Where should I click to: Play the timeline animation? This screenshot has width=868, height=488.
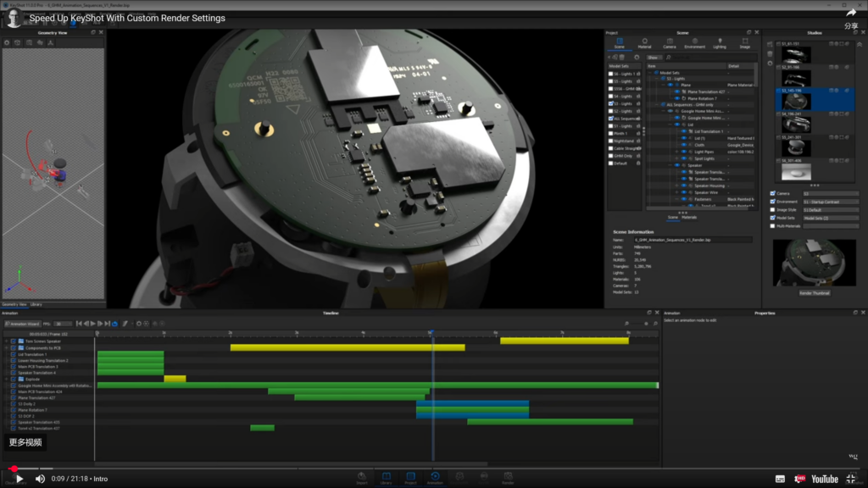pos(93,324)
